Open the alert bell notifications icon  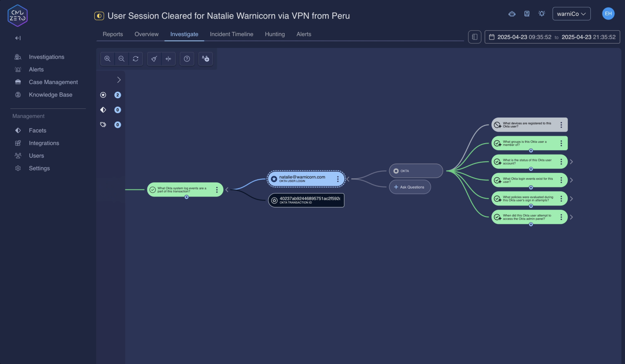542,14
